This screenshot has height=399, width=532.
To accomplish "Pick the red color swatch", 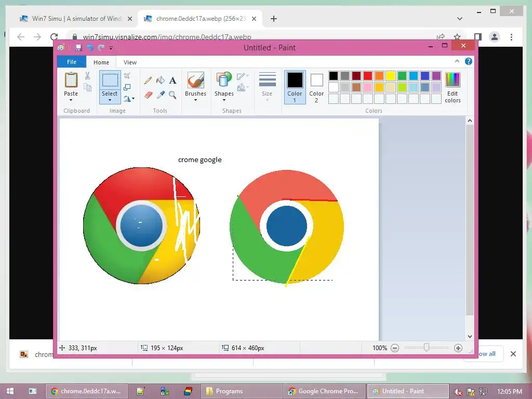I will [x=368, y=76].
